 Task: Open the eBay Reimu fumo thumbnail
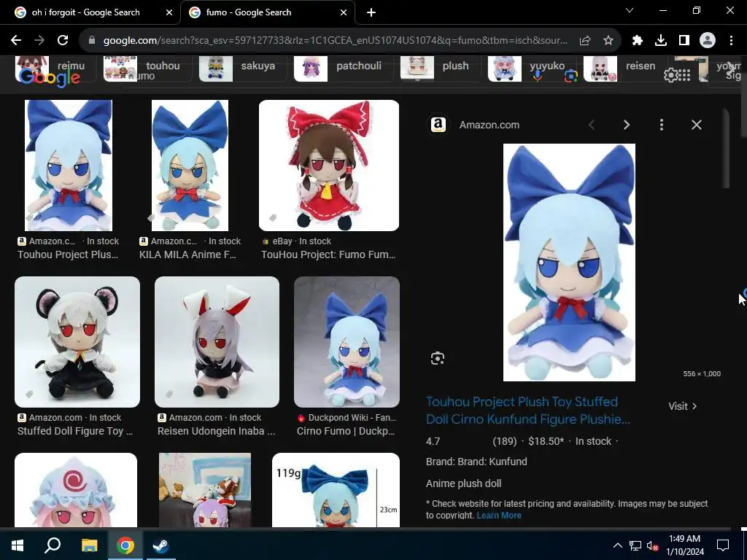(329, 166)
